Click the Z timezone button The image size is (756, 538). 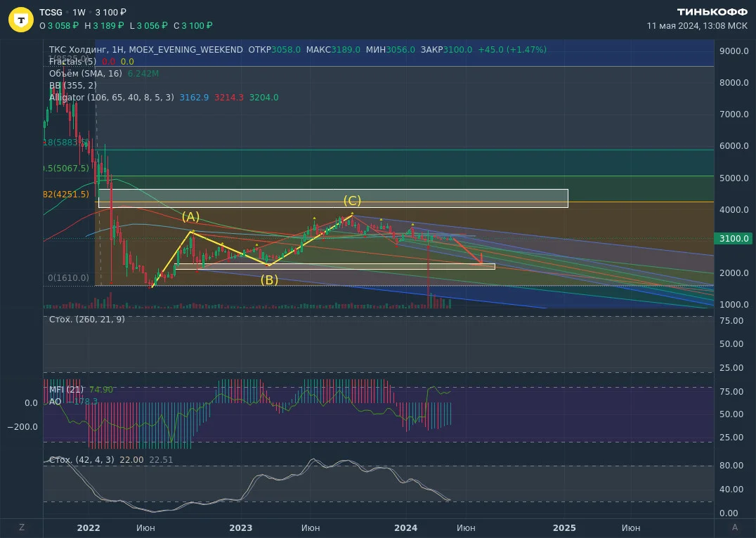[x=22, y=527]
